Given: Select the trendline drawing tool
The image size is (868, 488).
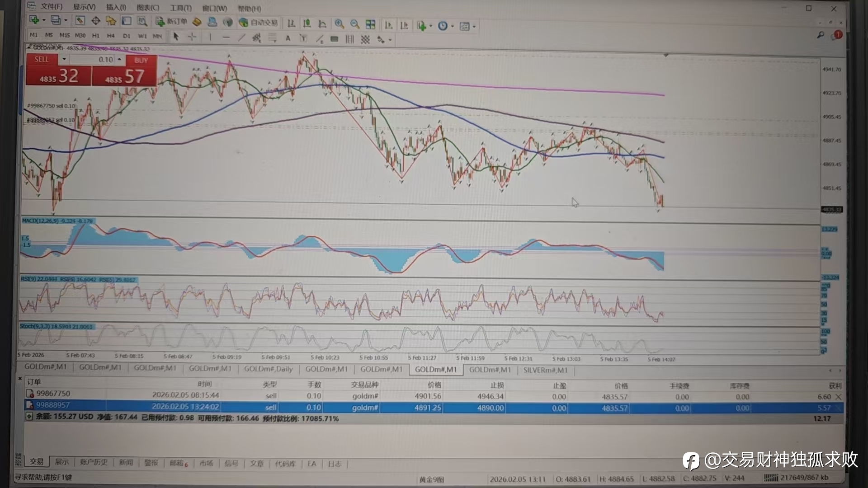Looking at the screenshot, I should [x=241, y=38].
